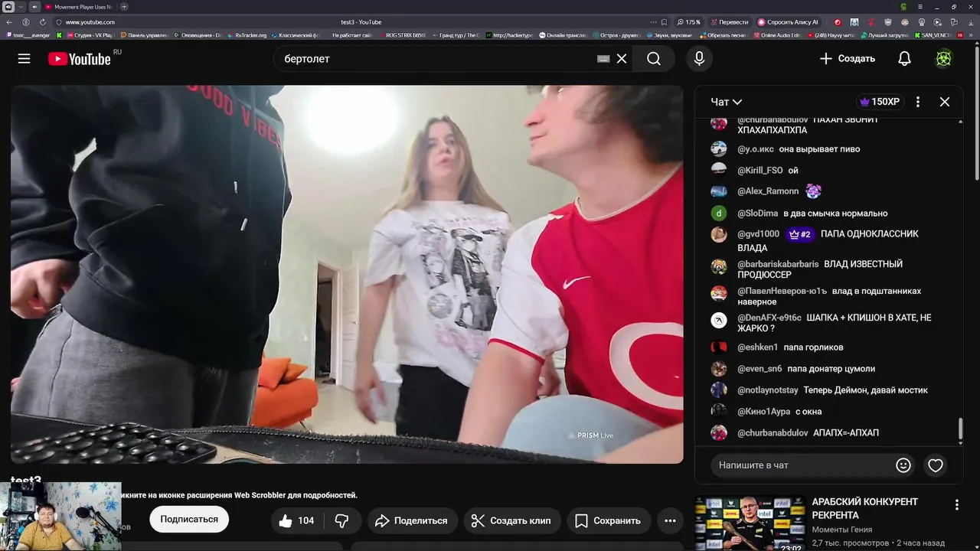Screen dimensions: 980x551
Task: Click the @Alex_Ramonn emoji message
Action: click(813, 191)
